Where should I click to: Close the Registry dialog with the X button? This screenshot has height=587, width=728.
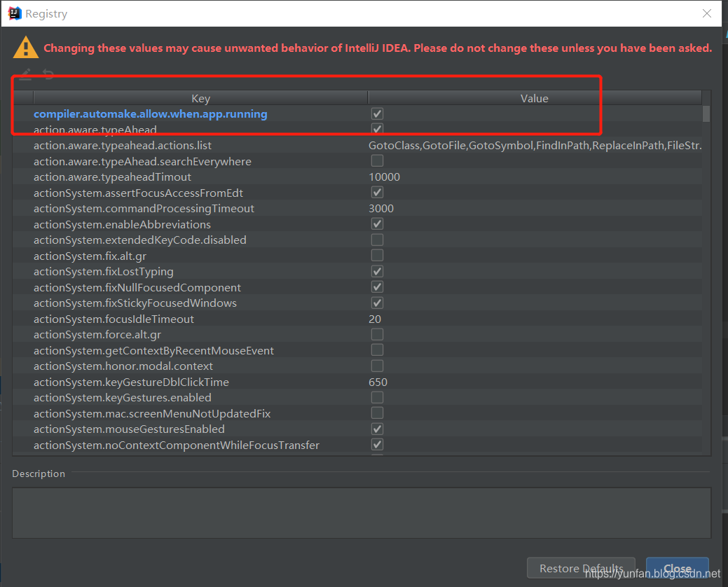(707, 13)
